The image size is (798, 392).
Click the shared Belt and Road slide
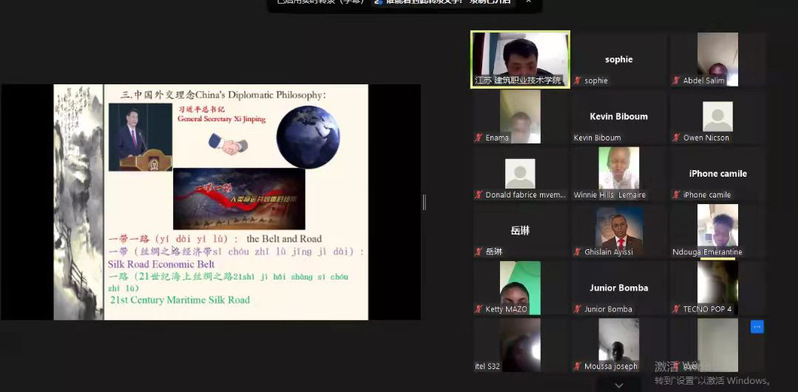(211, 202)
